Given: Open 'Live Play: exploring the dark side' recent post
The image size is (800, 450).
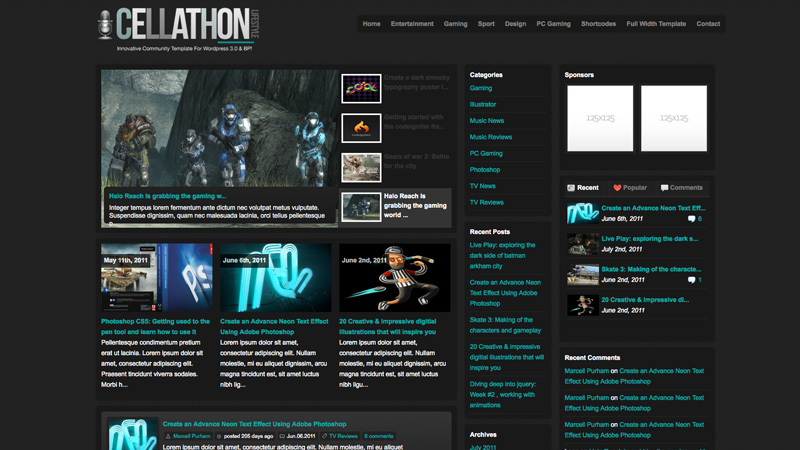Looking at the screenshot, I should click(502, 256).
